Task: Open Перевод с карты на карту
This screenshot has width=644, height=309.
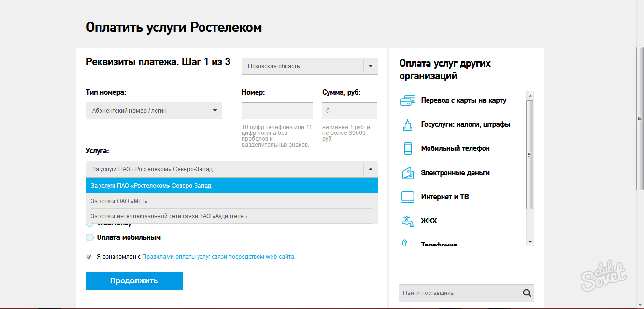Action: coord(464,100)
